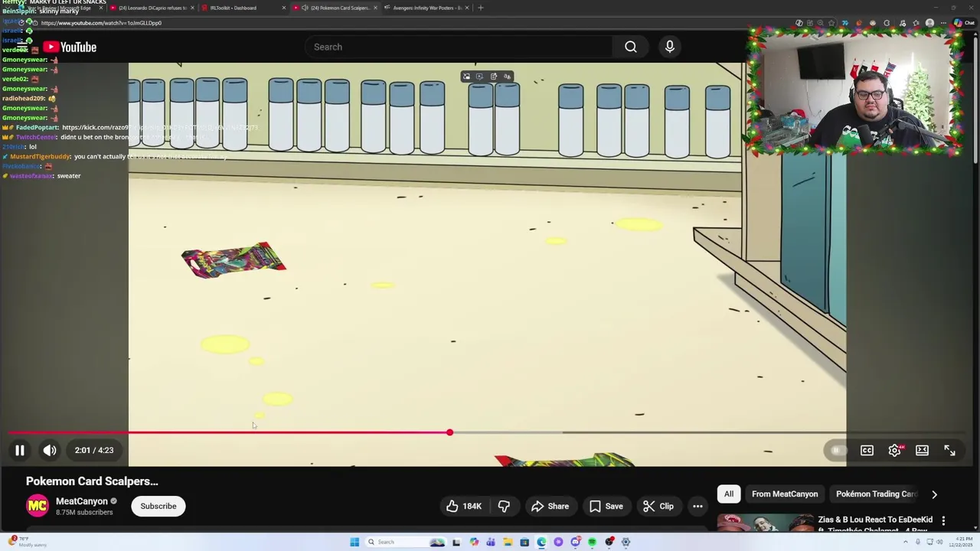Mute the video volume
This screenshot has width=980, height=551.
(x=50, y=450)
